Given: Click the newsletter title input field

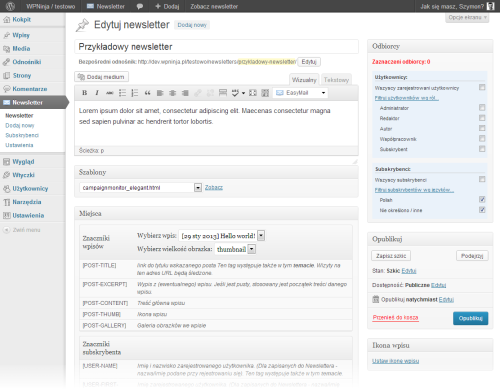Looking at the screenshot, I should tap(217, 47).
